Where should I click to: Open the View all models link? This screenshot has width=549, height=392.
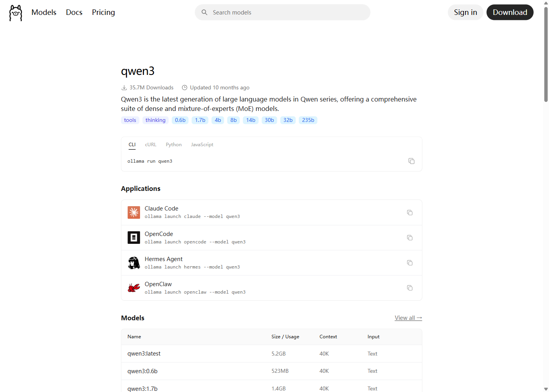pyautogui.click(x=408, y=318)
